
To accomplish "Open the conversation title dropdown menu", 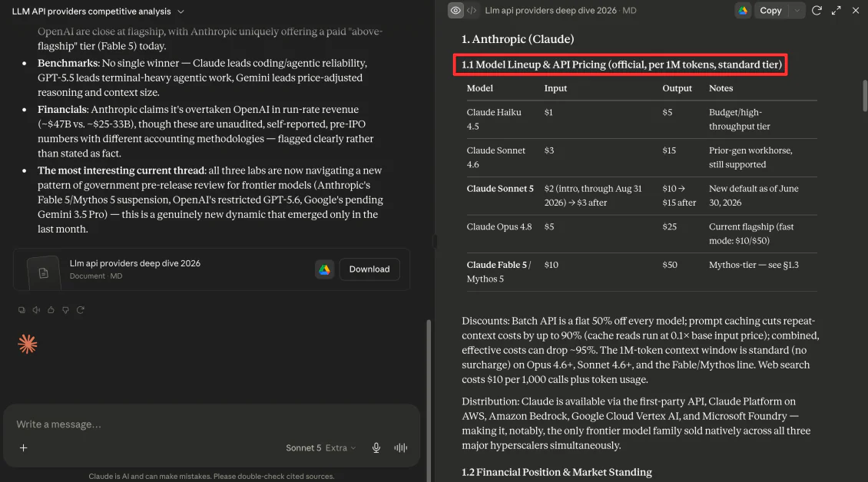I will pos(181,12).
